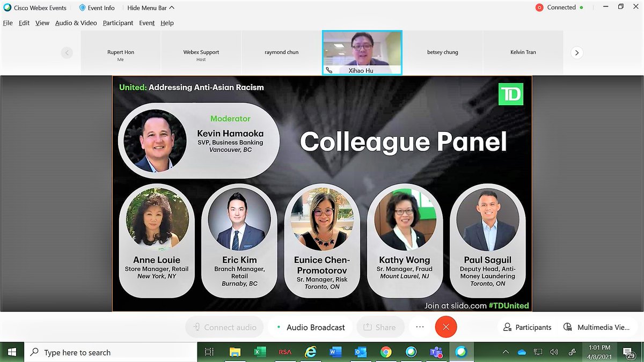The height and width of the screenshot is (362, 644).
Task: Click the Cisco Webex Events app icon
Action: pos(7,8)
